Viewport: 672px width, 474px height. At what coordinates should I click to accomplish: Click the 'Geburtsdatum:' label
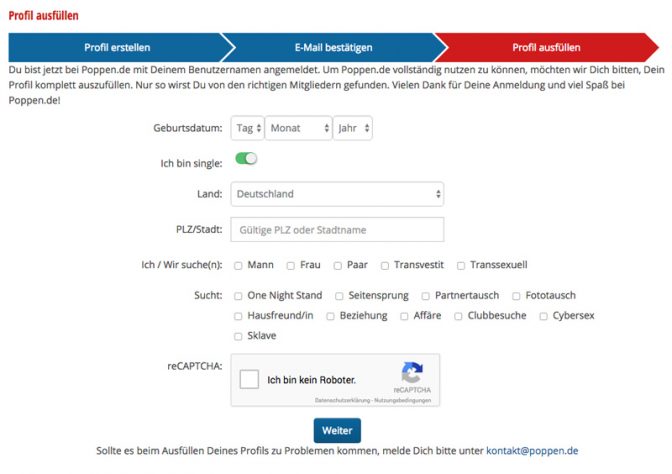tap(188, 128)
